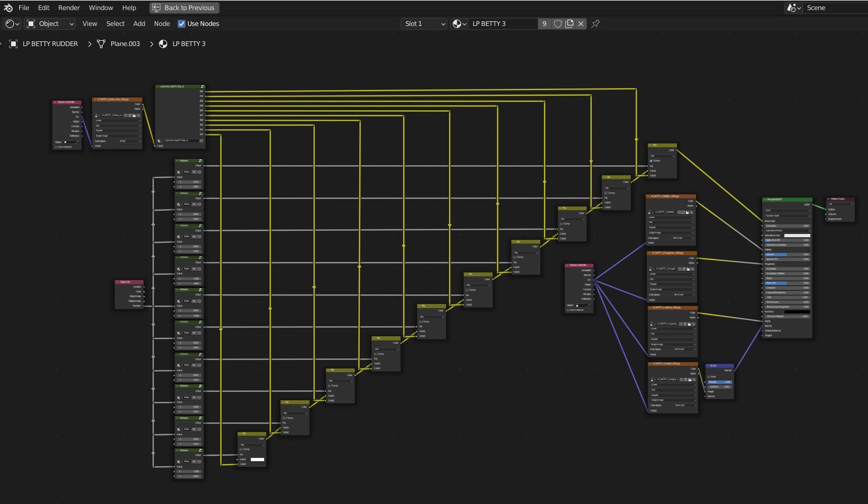Pin the node tree with pin icon
The image size is (868, 504).
pos(595,24)
